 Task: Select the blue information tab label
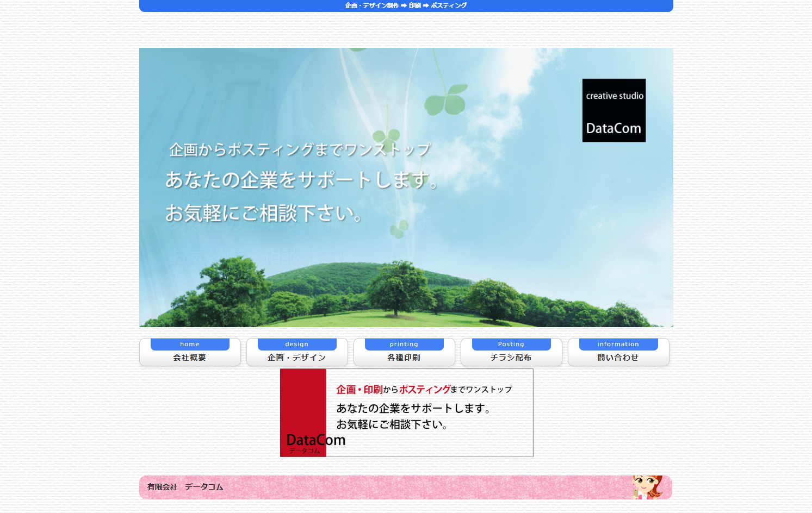618,343
